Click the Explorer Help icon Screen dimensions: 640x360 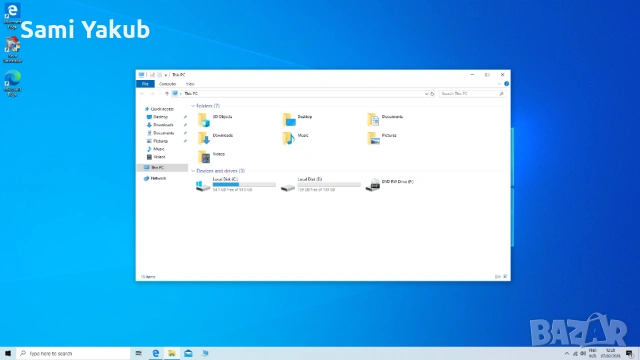[506, 84]
